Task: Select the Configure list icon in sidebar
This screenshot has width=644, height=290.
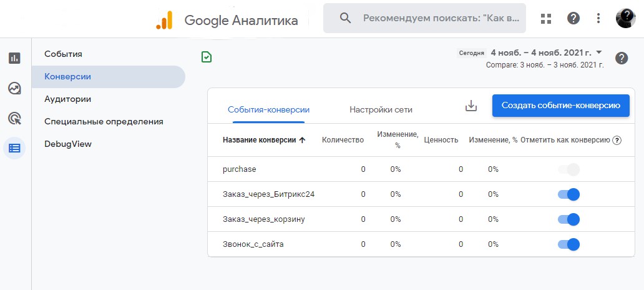Action: tap(14, 148)
